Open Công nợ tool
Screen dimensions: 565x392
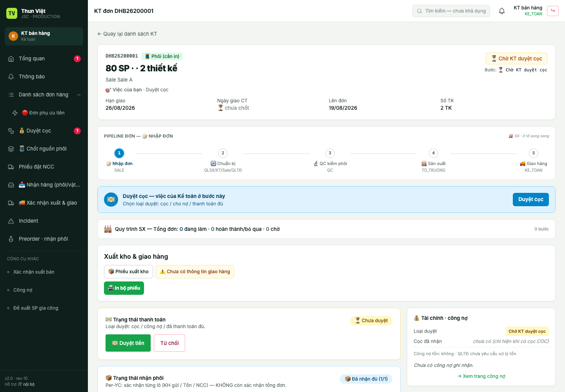click(44, 290)
